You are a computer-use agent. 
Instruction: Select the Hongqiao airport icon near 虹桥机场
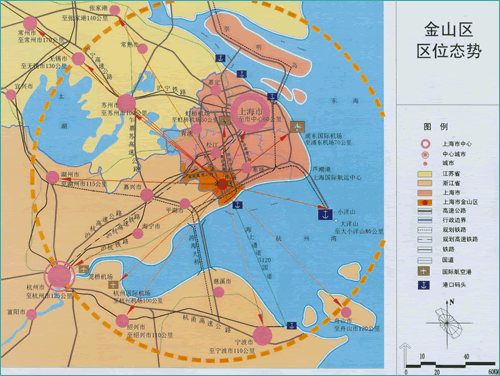click(225, 121)
